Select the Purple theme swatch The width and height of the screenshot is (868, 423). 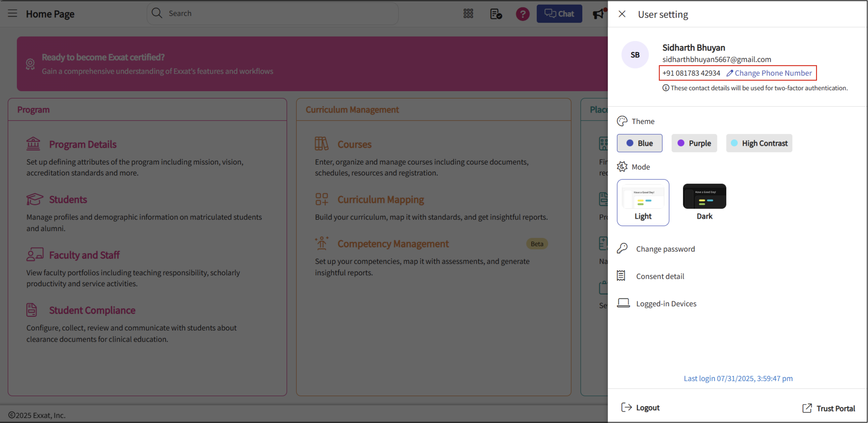pos(694,143)
